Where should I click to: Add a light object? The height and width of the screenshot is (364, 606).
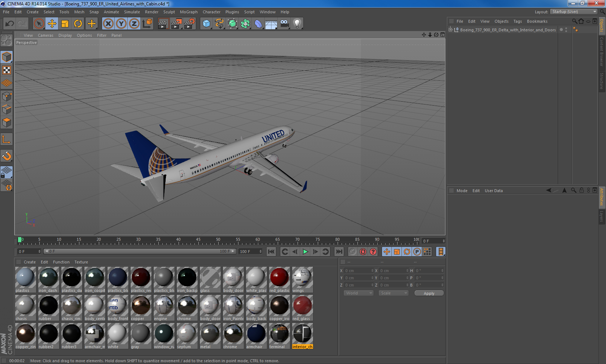297,24
